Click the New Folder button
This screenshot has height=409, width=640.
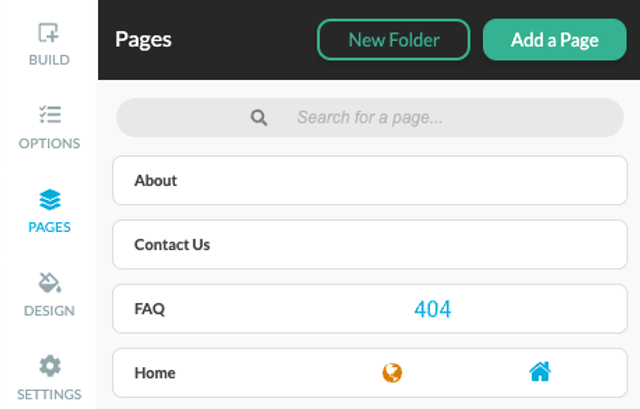(x=393, y=40)
